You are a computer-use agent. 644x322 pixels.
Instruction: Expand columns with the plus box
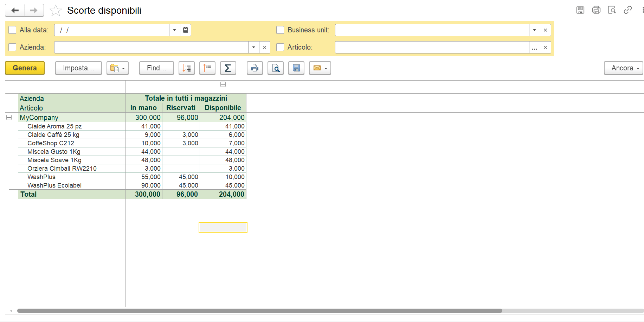pos(223,84)
